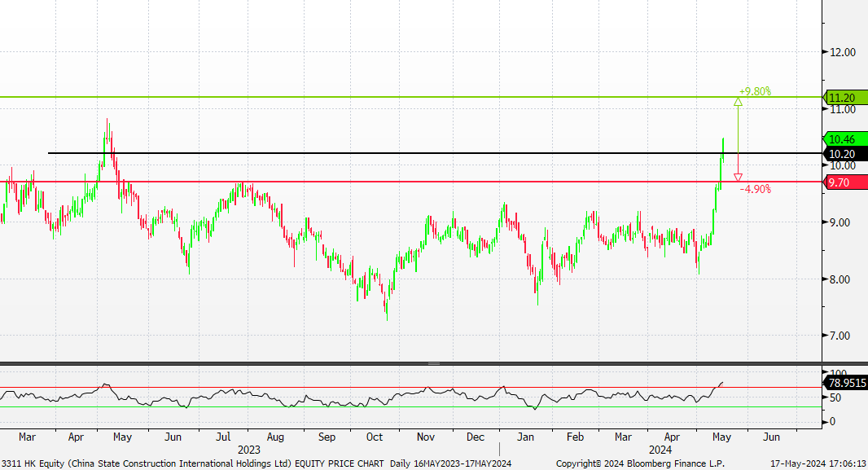This screenshot has height=470, width=868.
Task: Click the +9.80% upside label
Action: tap(755, 91)
